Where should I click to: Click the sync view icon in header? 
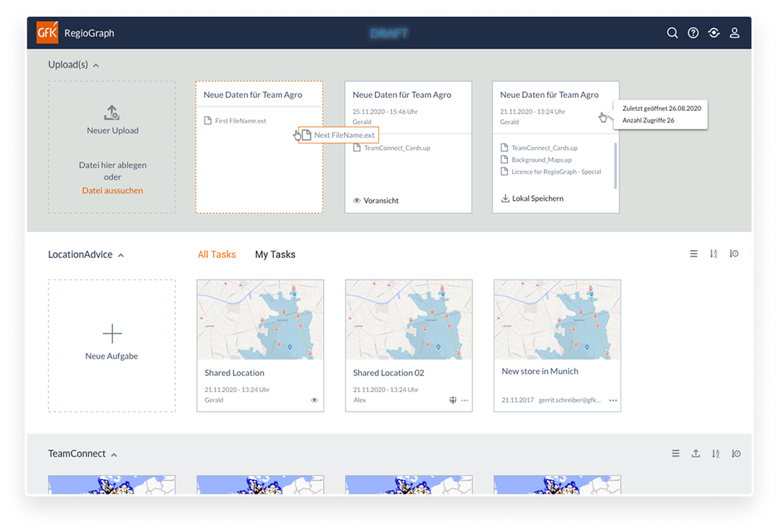[714, 33]
